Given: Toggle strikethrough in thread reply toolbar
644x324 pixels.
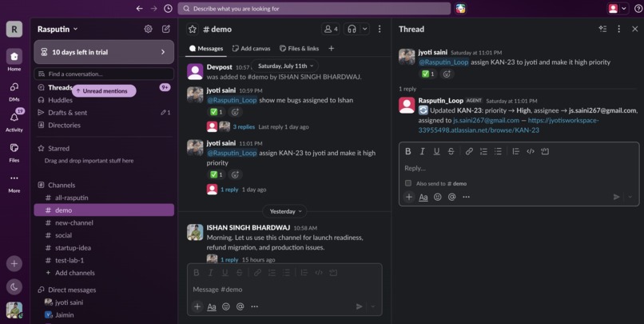Looking at the screenshot, I should (x=451, y=151).
